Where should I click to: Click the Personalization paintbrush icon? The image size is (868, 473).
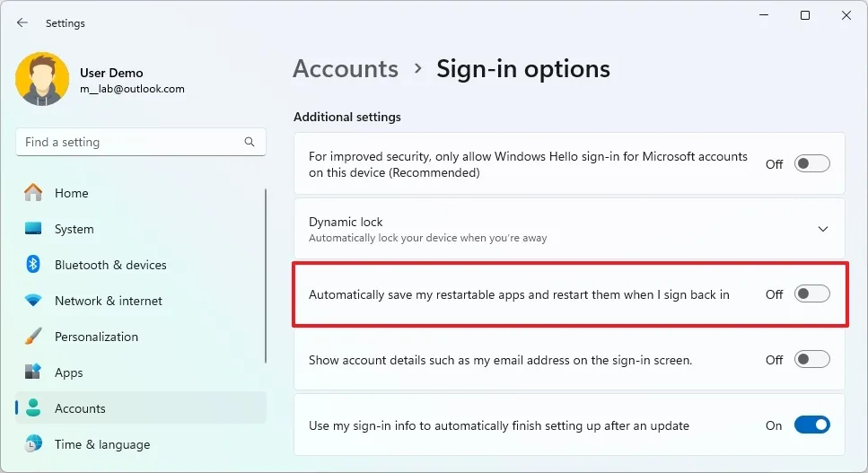[x=33, y=337]
